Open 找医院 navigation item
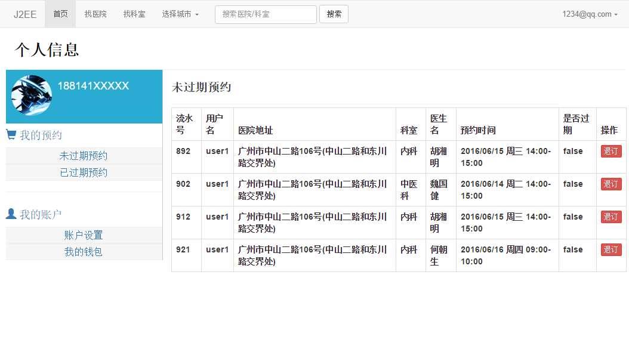This screenshot has width=629, height=364. [95, 14]
